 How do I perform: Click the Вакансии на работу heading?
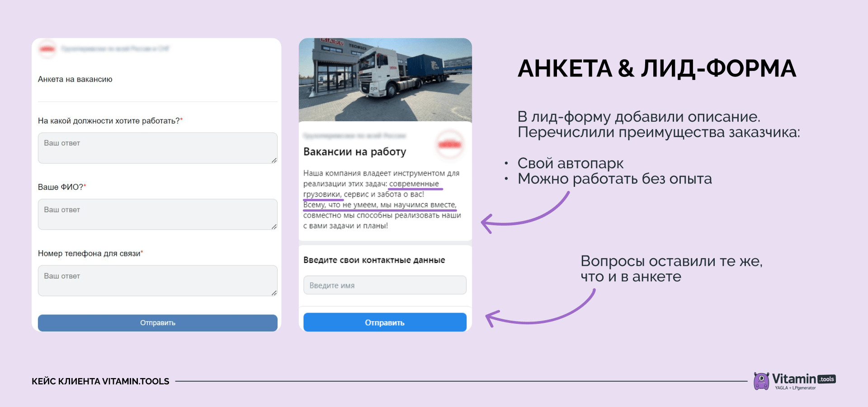point(355,152)
